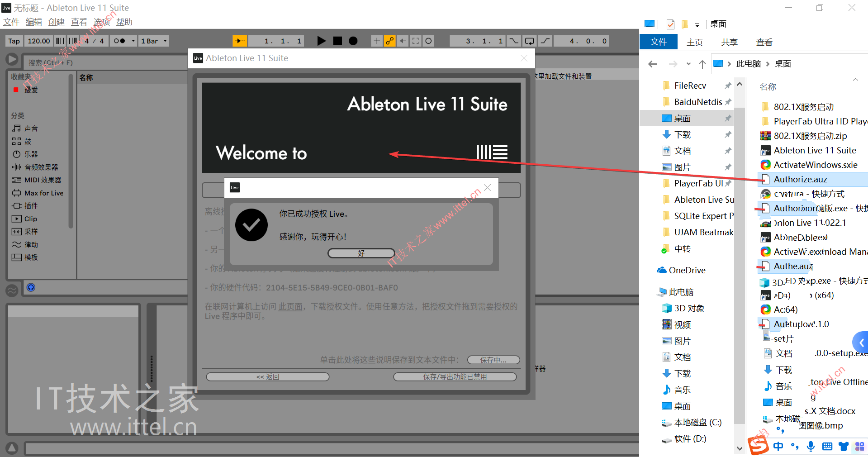Toggle the Loop switch in transport
This screenshot has height=457, width=868.
(529, 41)
